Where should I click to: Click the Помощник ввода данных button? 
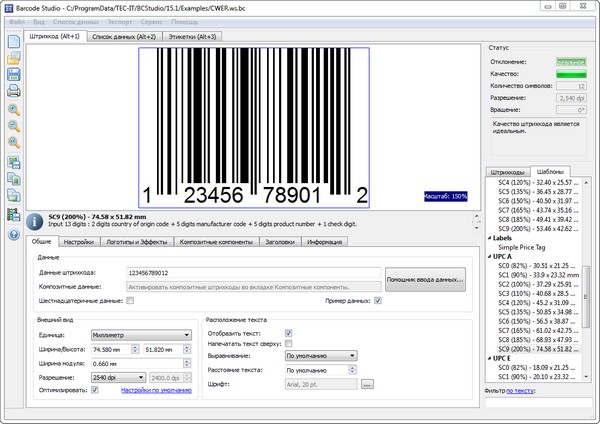pos(424,280)
